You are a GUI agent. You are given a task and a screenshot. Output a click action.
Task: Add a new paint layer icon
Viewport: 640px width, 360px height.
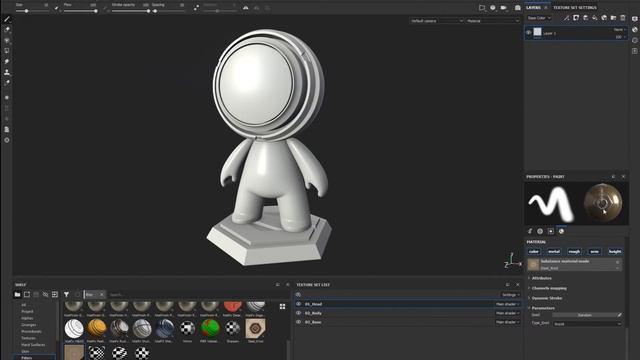585,18
